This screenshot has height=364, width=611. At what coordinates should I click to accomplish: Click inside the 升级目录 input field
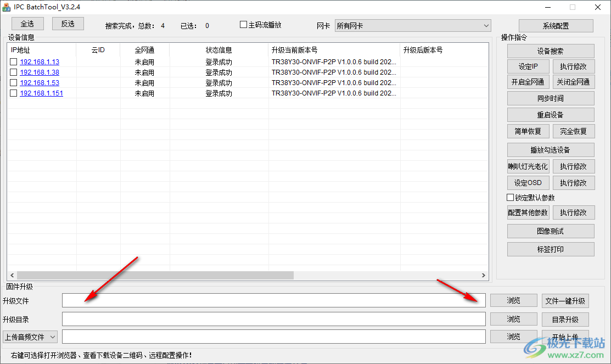click(x=273, y=318)
